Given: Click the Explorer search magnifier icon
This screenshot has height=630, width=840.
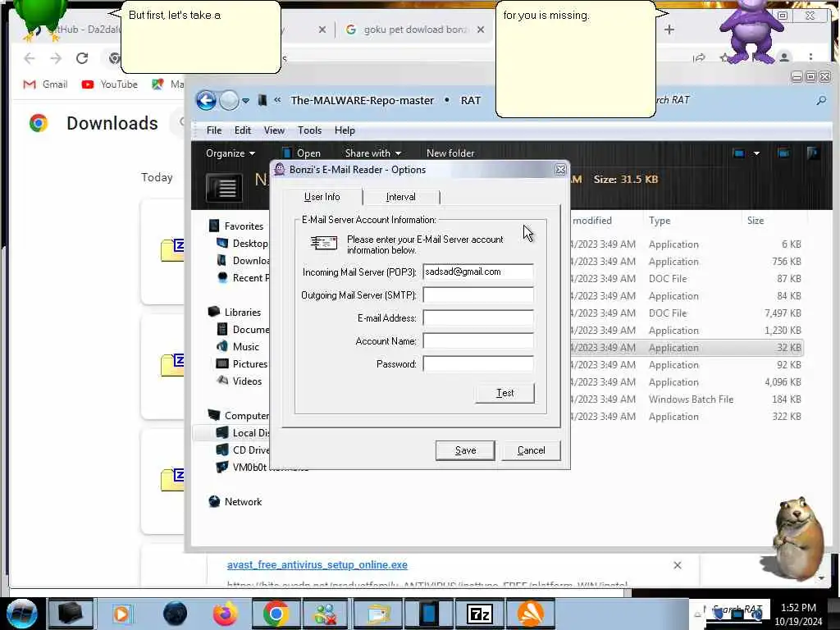Looking at the screenshot, I should [820, 100].
